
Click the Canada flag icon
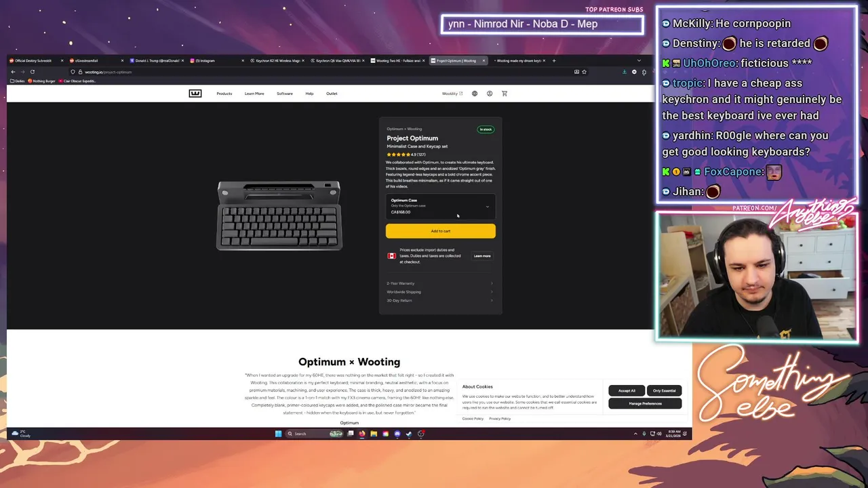(x=391, y=256)
